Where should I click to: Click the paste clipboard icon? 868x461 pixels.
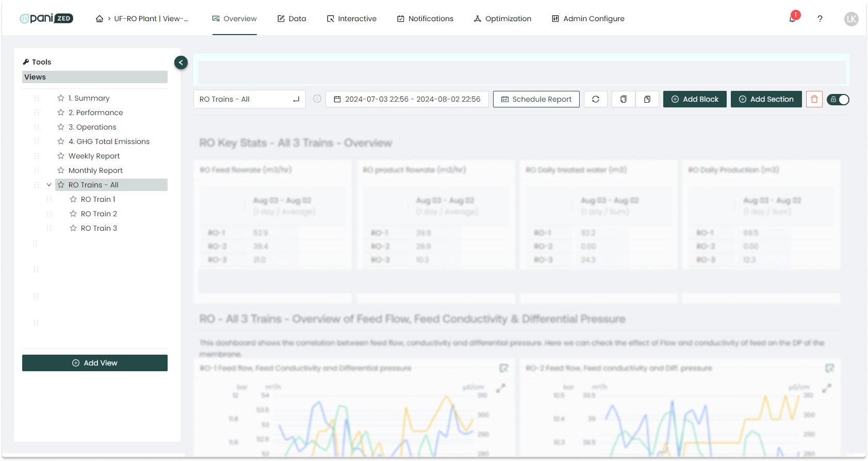(x=647, y=99)
